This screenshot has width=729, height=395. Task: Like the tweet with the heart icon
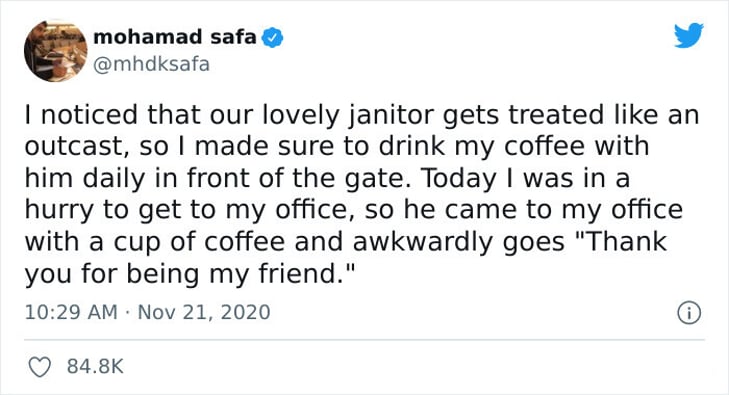coord(40,367)
